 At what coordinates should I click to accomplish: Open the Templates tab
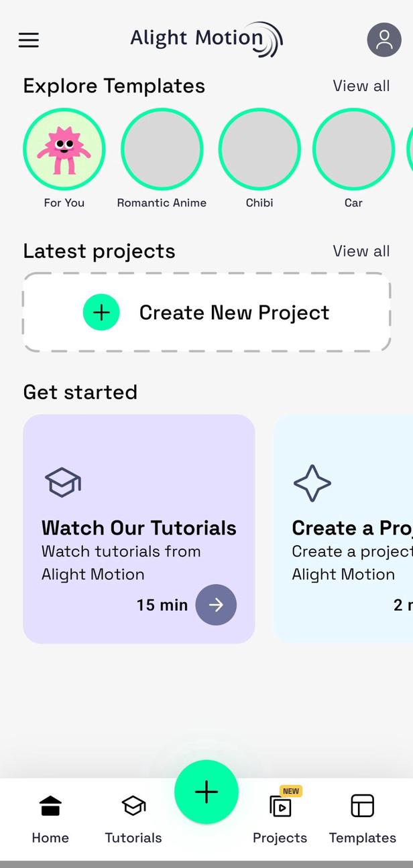click(x=362, y=818)
